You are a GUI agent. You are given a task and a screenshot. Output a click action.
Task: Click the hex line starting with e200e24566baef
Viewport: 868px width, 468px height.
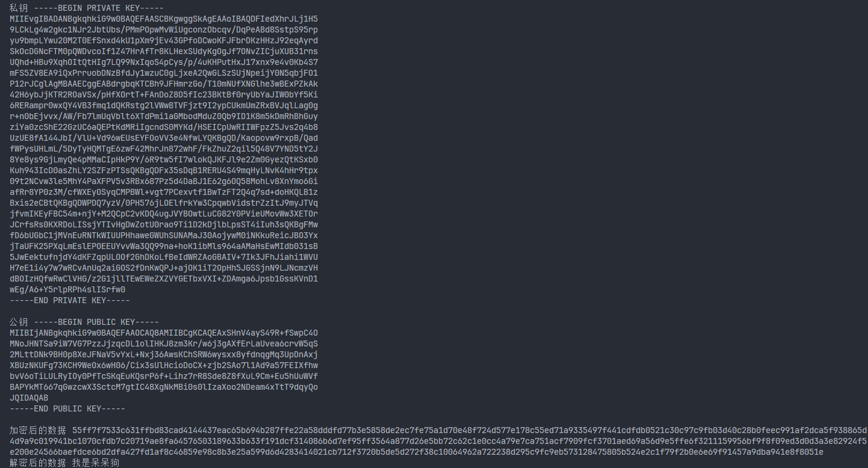coord(417,452)
